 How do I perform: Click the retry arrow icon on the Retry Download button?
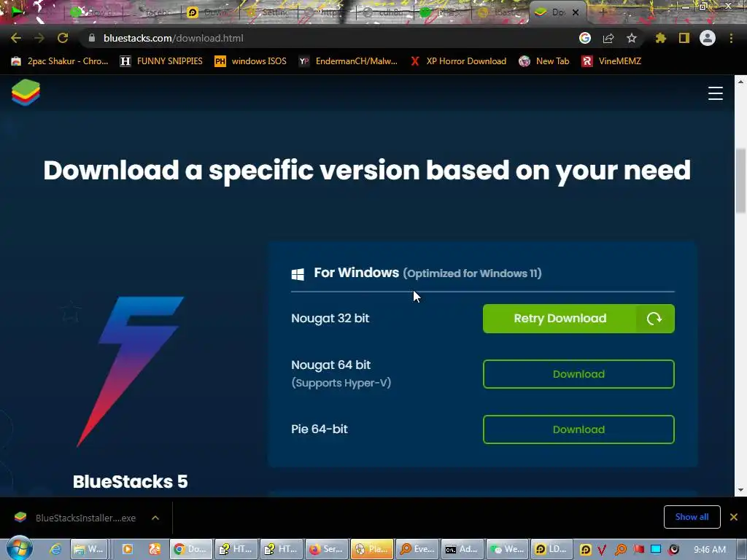654,319
